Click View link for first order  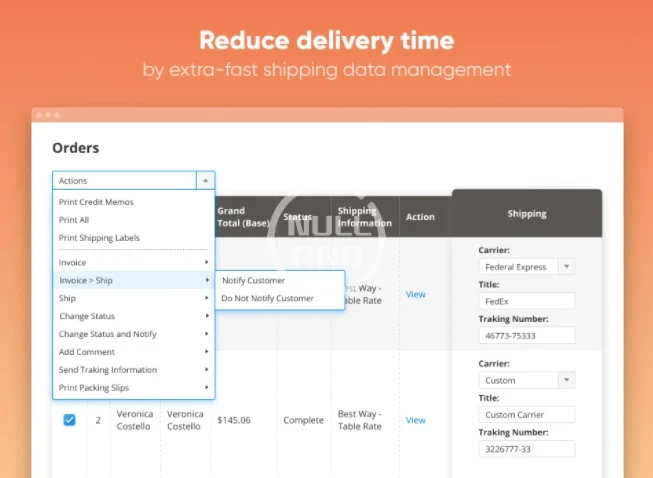(x=415, y=294)
